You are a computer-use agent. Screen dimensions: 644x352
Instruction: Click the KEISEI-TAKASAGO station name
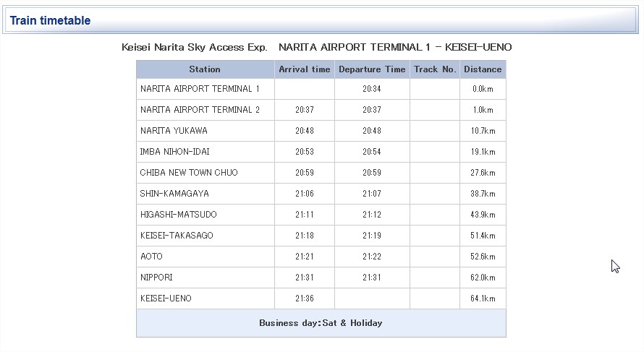(177, 236)
